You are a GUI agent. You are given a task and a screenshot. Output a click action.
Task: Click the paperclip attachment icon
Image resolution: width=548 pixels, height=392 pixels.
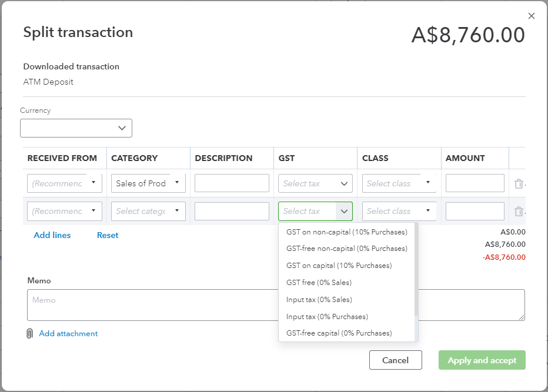(29, 334)
